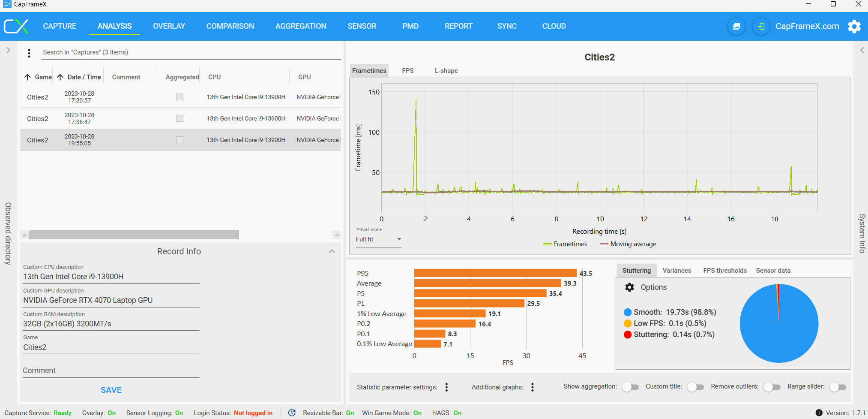The width and height of the screenshot is (868, 419).
Task: Open the AGGREGATION tab
Action: click(301, 26)
